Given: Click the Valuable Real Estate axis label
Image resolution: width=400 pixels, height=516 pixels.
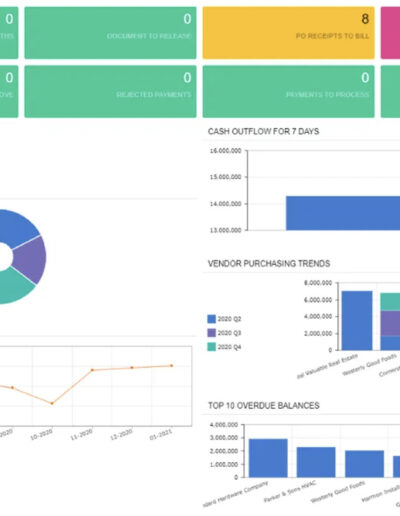Looking at the screenshot, I should click(x=327, y=366).
